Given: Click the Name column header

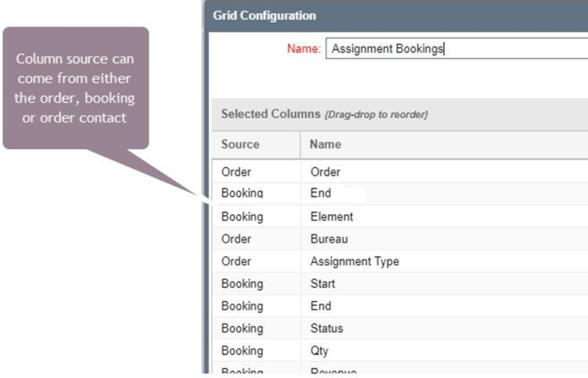Looking at the screenshot, I should (444, 145).
